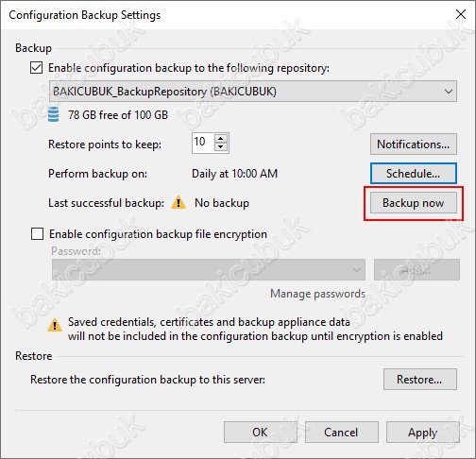
Task: Decrease restore points with down arrow
Action: pyautogui.click(x=221, y=147)
